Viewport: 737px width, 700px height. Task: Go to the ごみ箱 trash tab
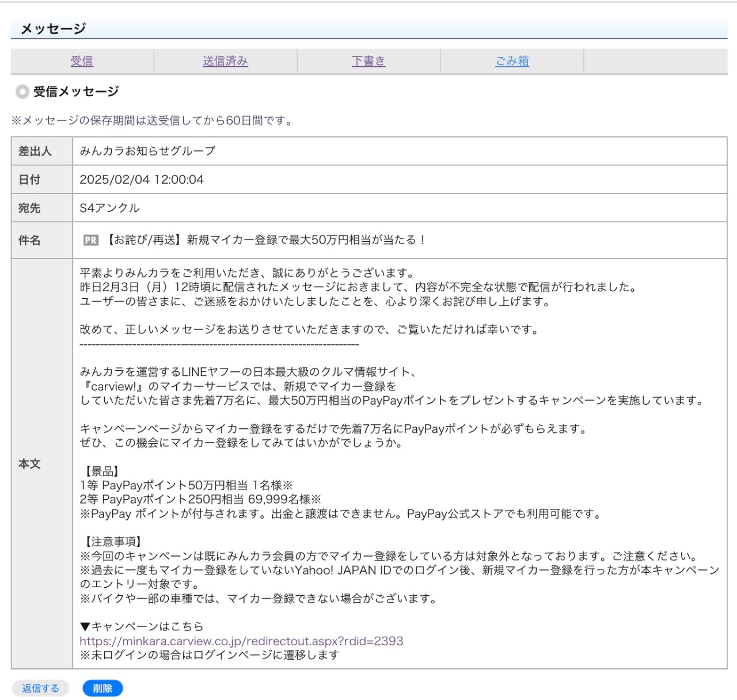tap(512, 61)
